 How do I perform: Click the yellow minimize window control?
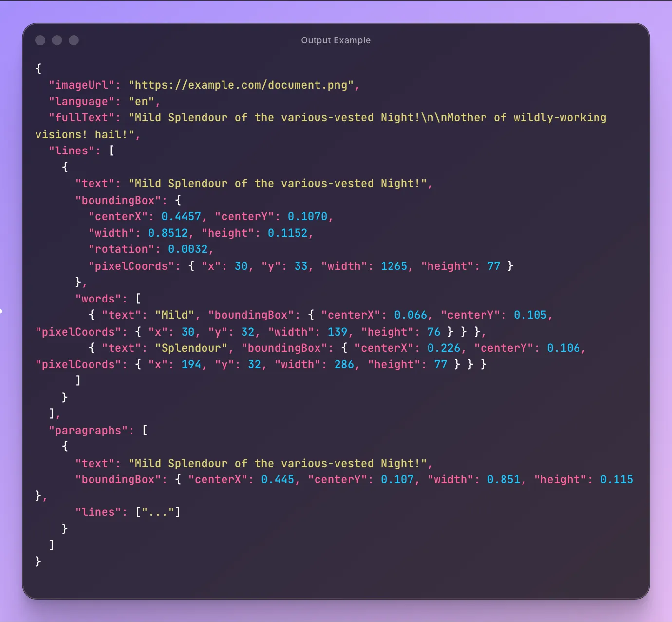[x=56, y=40]
